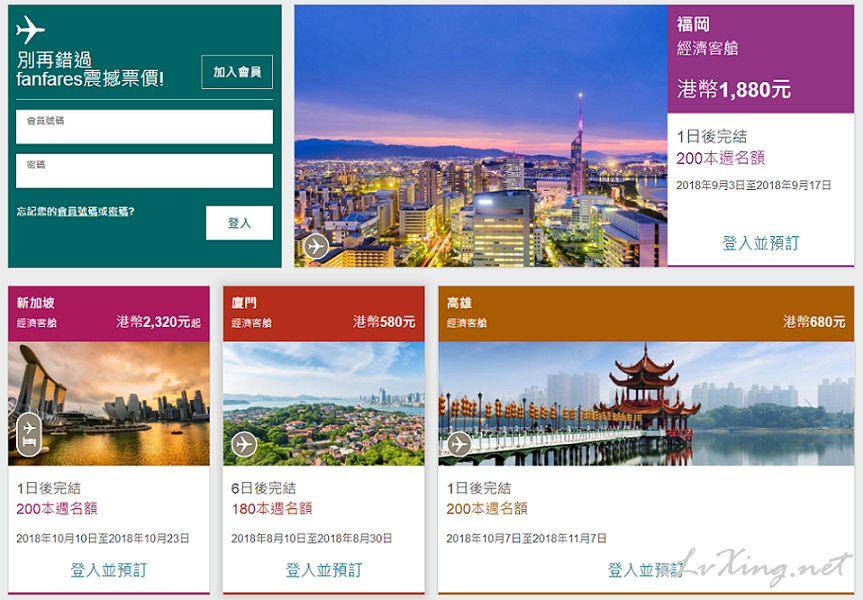Click the 2018年10月7日至2018年11月7日 dates
This screenshot has width=863, height=600.
(526, 538)
